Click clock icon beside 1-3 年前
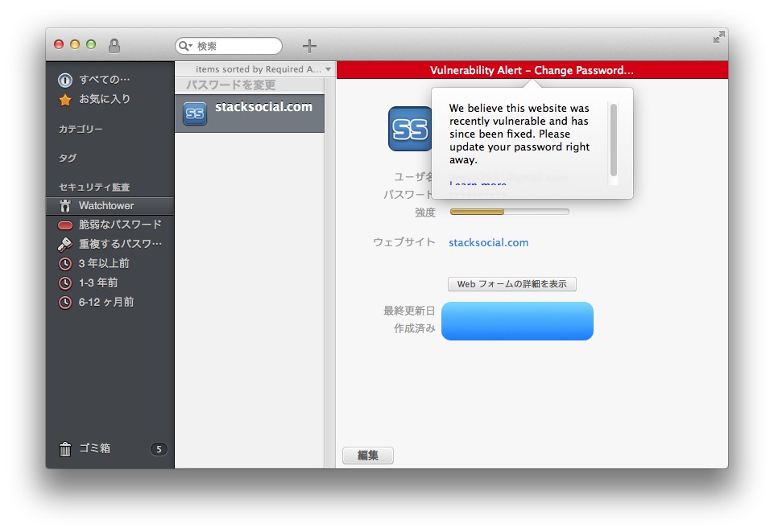This screenshot has height=532, width=774. tap(65, 283)
